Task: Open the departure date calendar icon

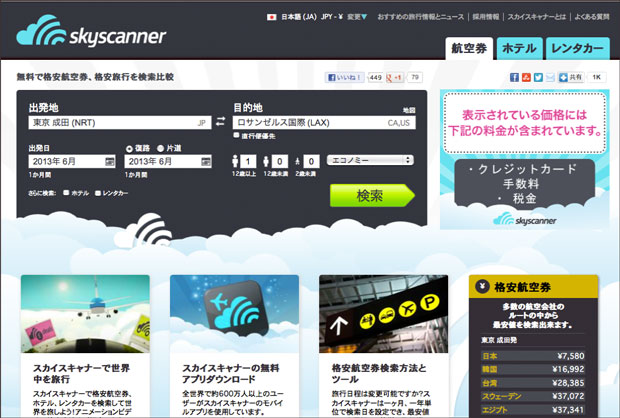Action: 110,161
